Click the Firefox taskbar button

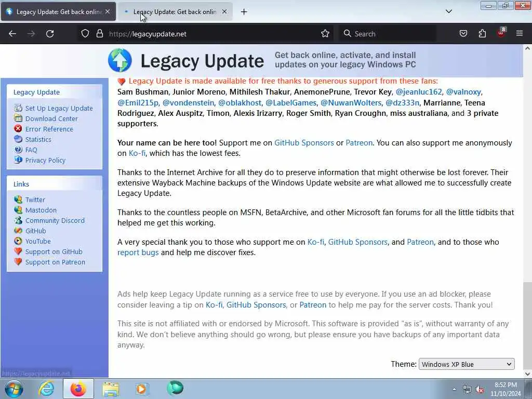click(78, 389)
